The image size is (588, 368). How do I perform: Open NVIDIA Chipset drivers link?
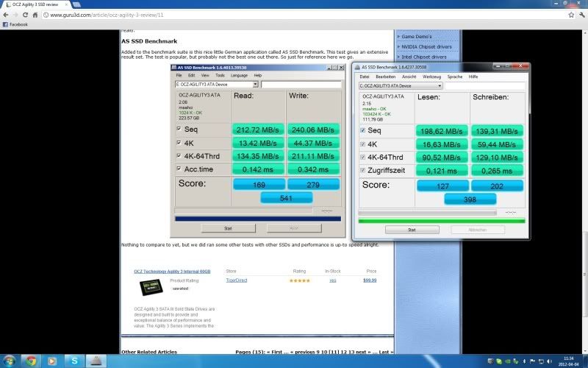tap(427, 46)
